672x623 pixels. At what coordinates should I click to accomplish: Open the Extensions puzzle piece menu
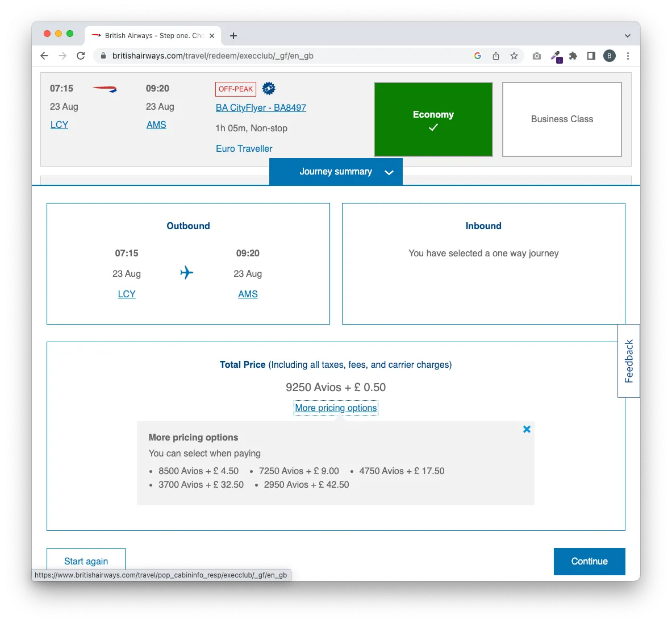click(573, 56)
